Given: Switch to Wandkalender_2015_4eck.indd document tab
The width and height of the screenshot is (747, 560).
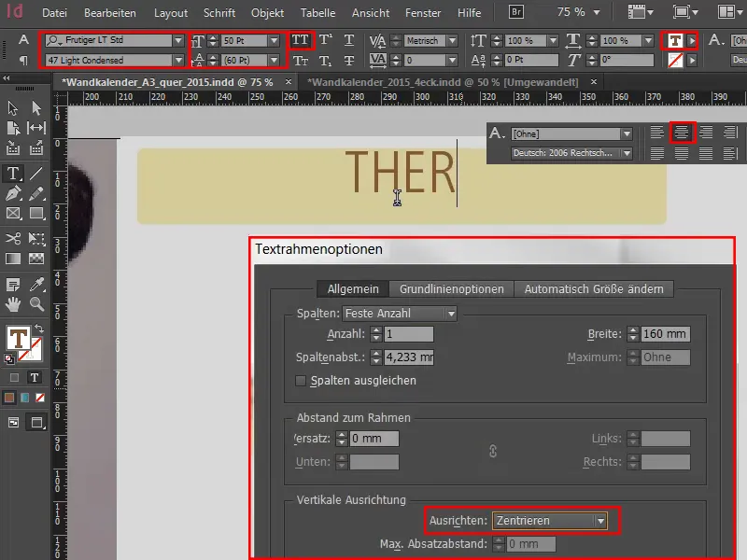Looking at the screenshot, I should click(x=443, y=82).
